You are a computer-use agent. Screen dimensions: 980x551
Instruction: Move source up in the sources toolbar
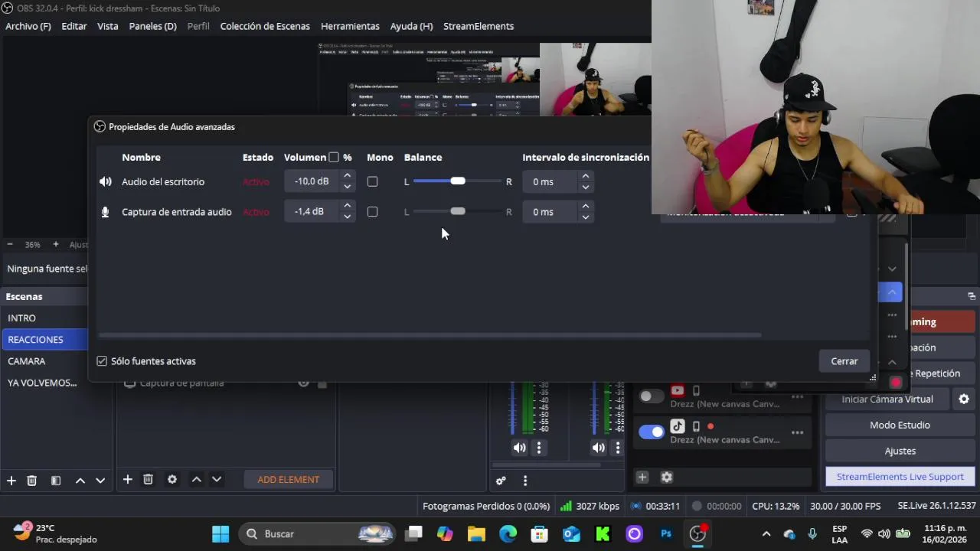click(196, 479)
